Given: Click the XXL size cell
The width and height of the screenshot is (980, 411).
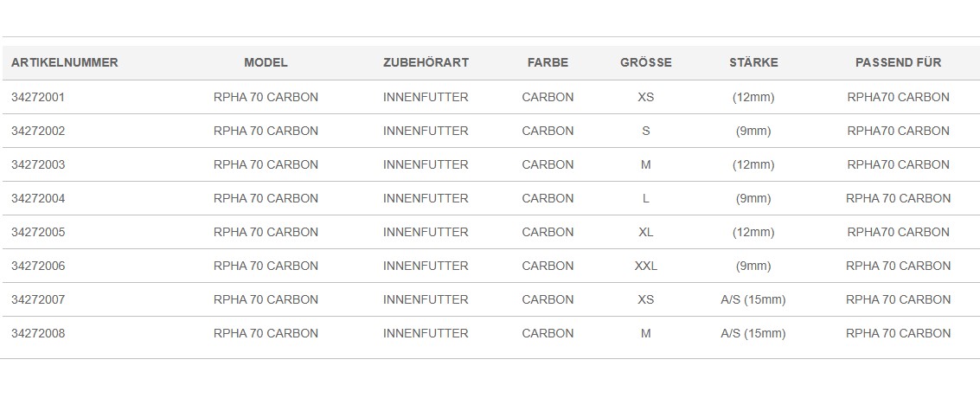Looking at the screenshot, I should [x=645, y=266].
